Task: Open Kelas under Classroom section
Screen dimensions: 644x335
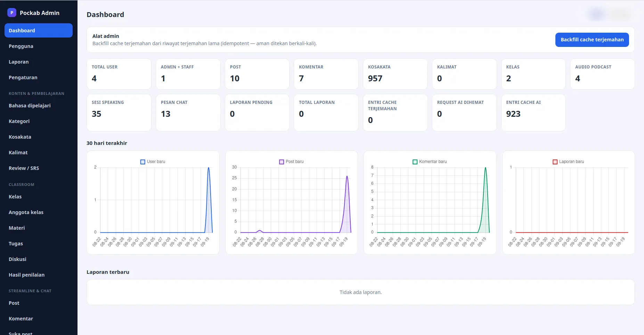Action: point(39,197)
